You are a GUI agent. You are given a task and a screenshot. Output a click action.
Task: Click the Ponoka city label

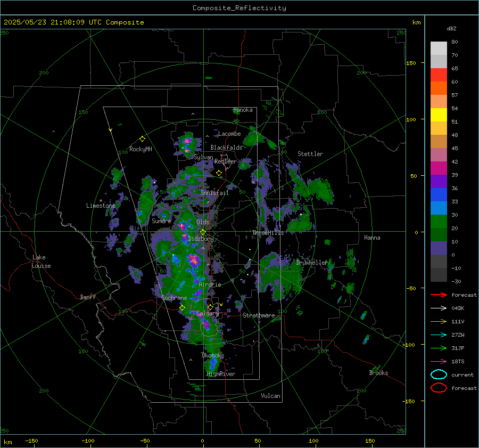pyautogui.click(x=243, y=110)
